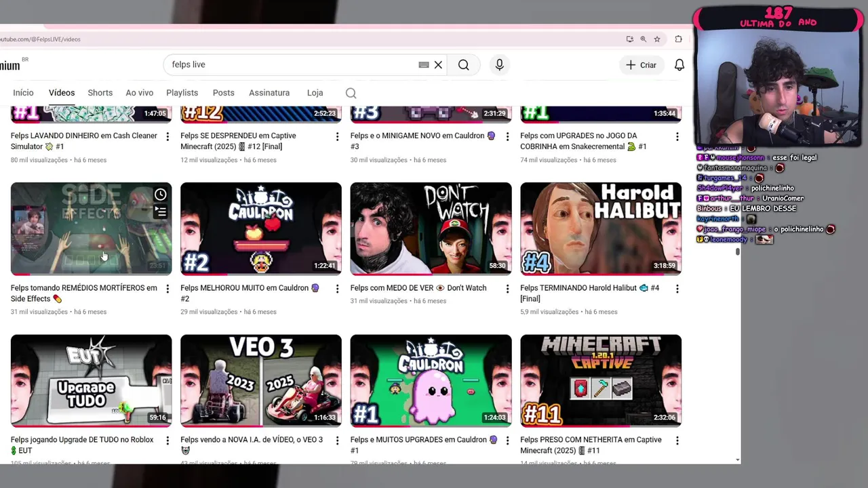Image resolution: width=868 pixels, height=488 pixels.
Task: Click '5,9 mil visualizações' under Harold Halibut
Action: pyautogui.click(x=549, y=312)
